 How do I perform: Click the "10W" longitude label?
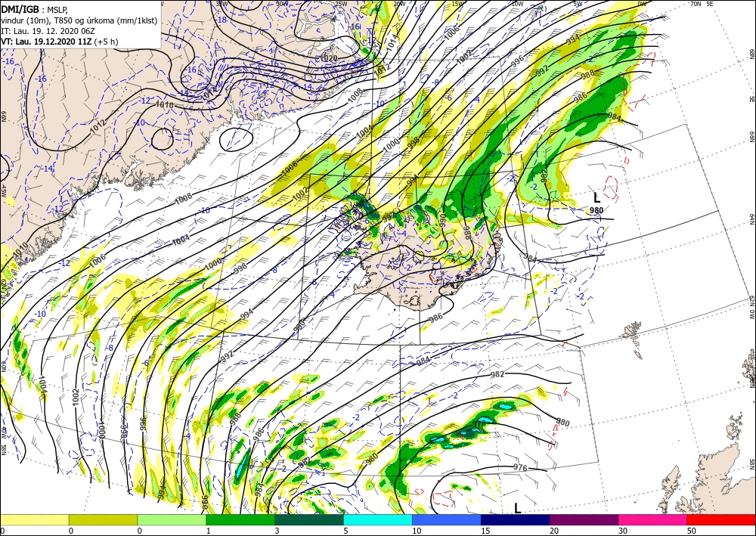point(517,3)
